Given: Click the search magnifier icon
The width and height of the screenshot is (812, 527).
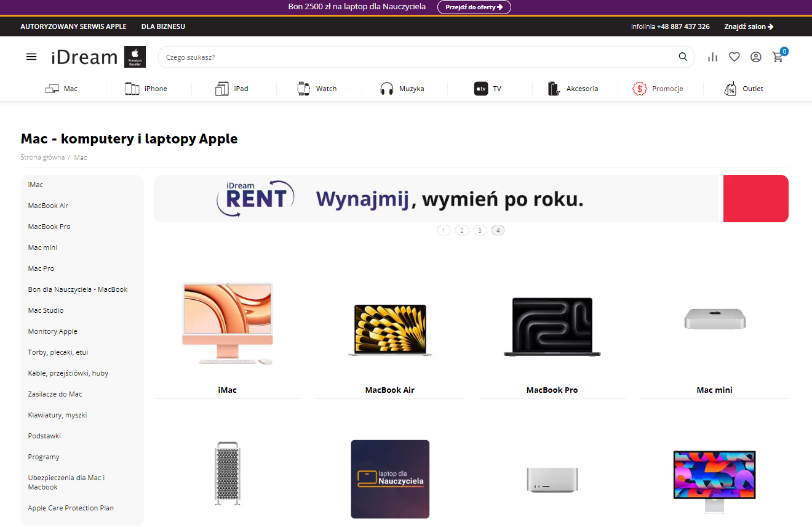Looking at the screenshot, I should (x=683, y=57).
